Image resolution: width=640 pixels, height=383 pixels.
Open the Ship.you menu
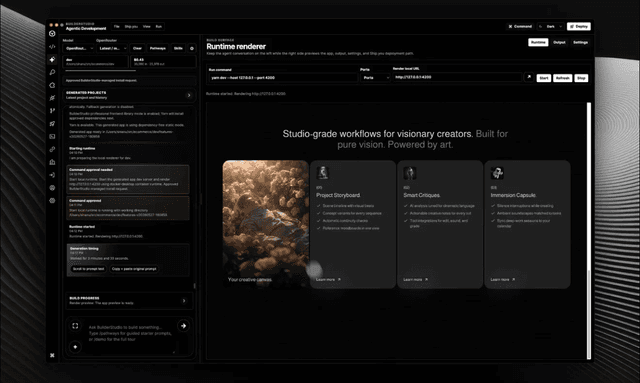click(131, 27)
